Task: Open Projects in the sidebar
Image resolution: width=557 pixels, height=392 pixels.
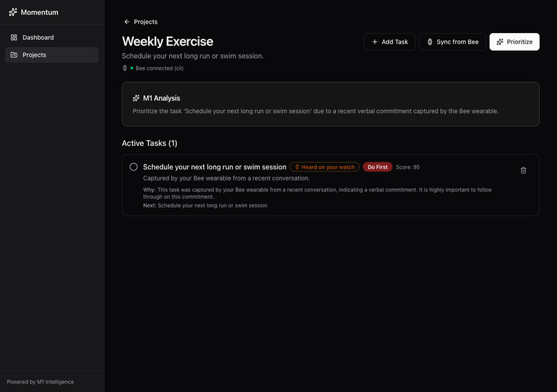Action: click(52, 55)
